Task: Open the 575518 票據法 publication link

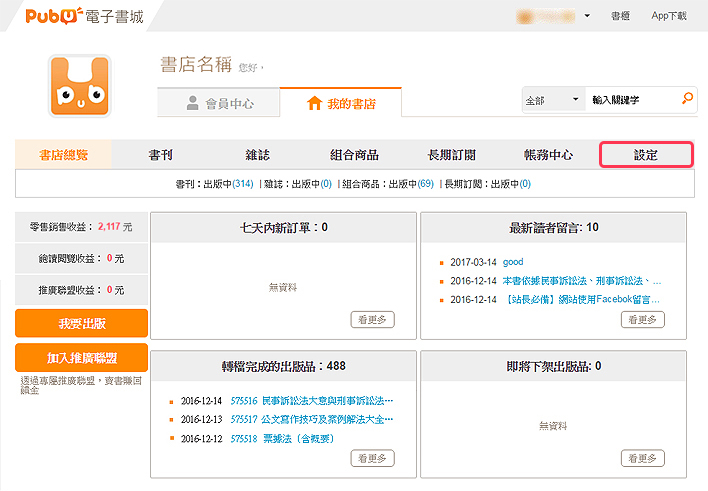Action: point(282,439)
